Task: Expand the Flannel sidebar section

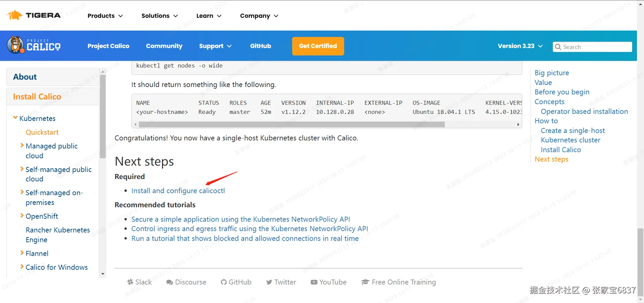Action: coord(22,253)
